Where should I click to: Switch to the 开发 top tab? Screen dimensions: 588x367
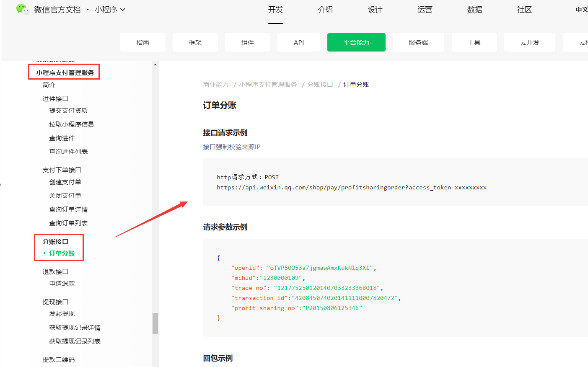275,10
